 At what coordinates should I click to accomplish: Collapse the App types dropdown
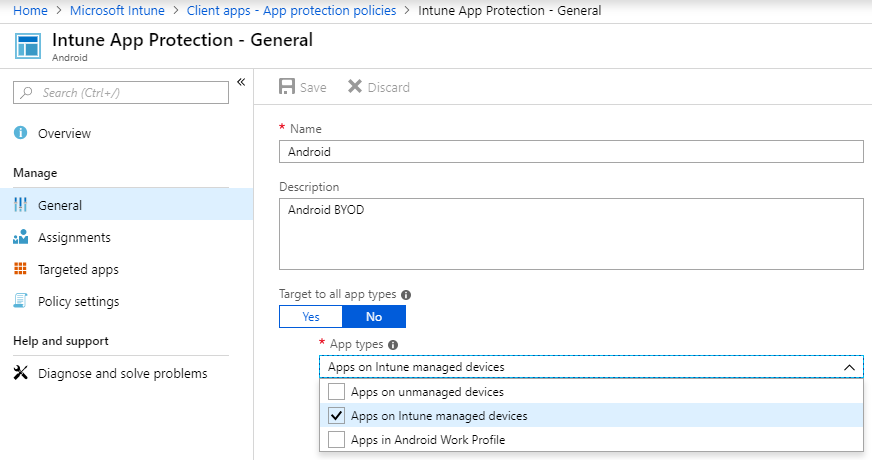point(849,367)
